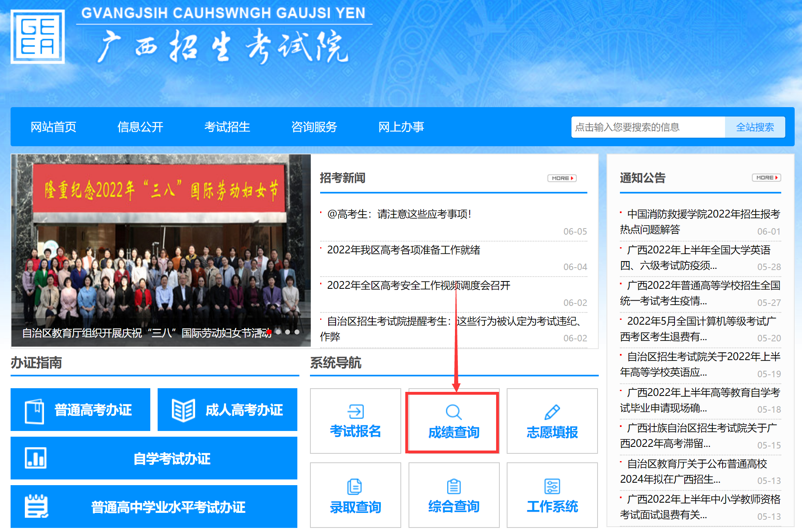Click the 成绩查询 magnifier icon
The image size is (802, 532).
pyautogui.click(x=453, y=412)
